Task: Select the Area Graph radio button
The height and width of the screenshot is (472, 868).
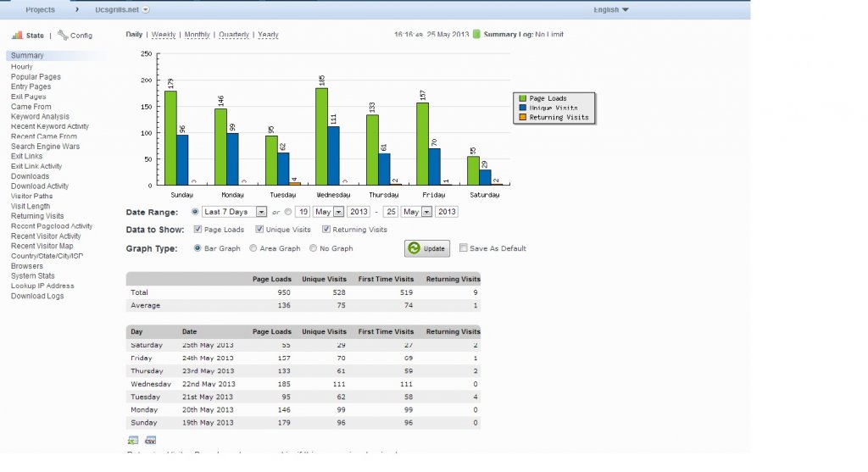Action: click(x=253, y=248)
